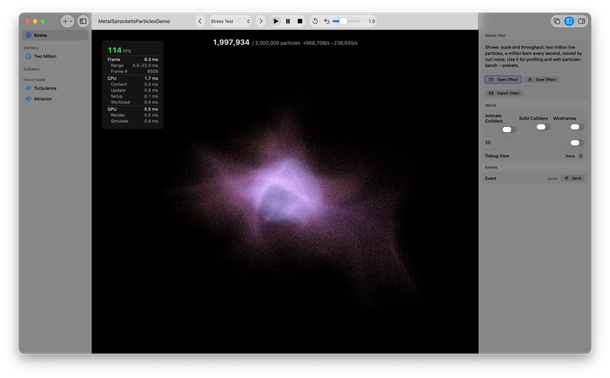Click the Update 0.8 ms stats row

[x=133, y=90]
